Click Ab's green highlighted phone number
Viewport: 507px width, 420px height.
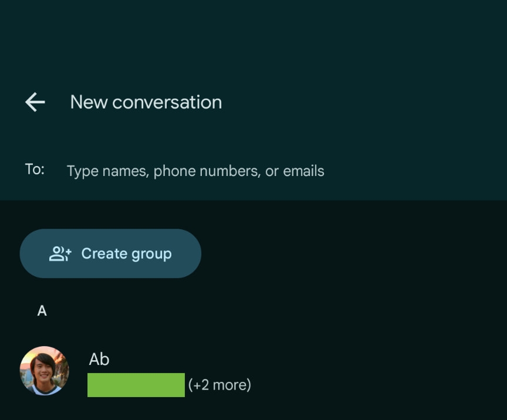point(136,385)
